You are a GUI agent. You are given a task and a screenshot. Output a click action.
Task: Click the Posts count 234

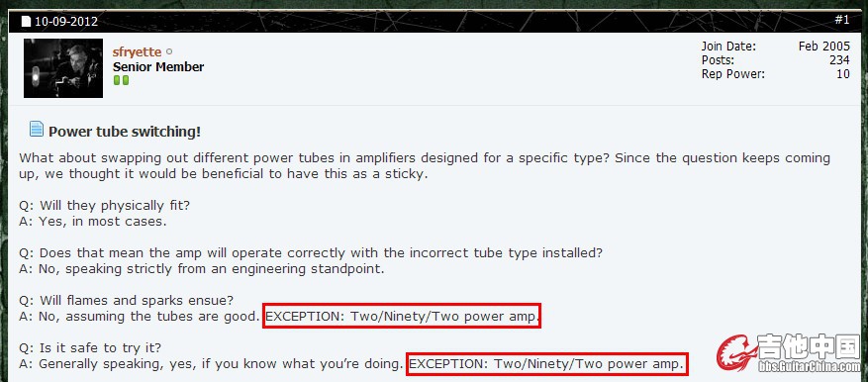(x=839, y=60)
